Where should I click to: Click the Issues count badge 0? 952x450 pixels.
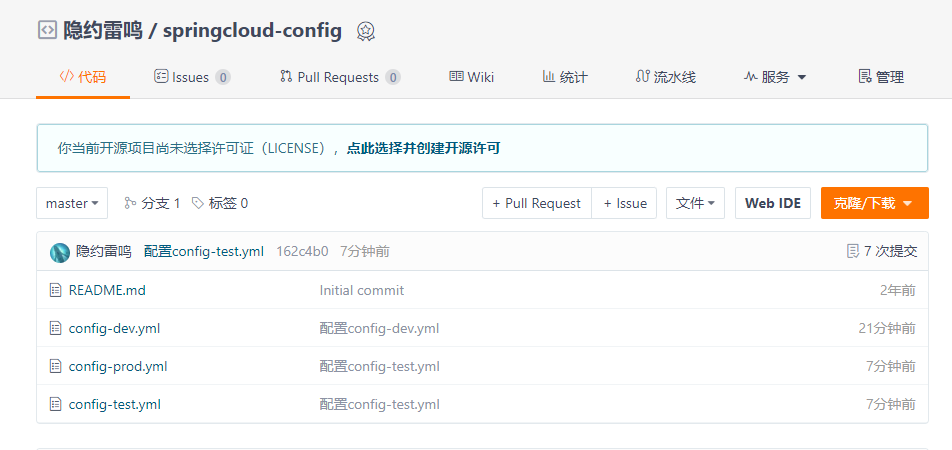223,78
